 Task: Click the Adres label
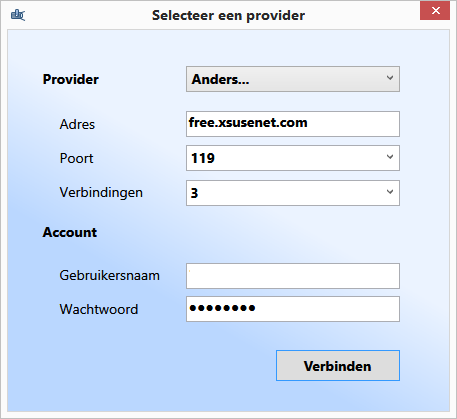click(x=77, y=124)
